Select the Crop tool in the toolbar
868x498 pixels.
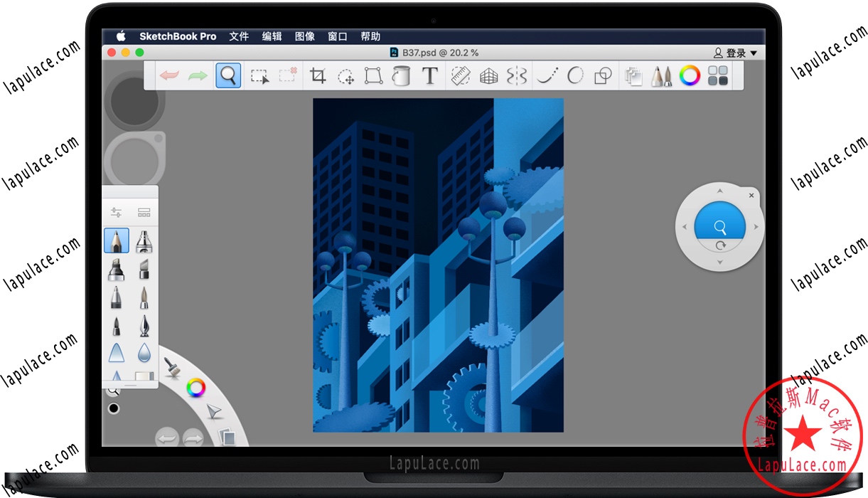click(x=317, y=76)
